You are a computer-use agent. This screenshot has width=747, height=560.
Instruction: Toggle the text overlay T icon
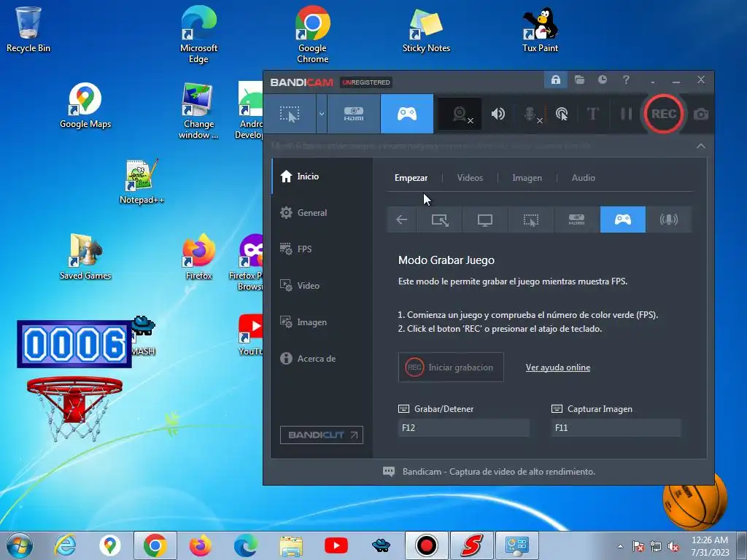(592, 114)
